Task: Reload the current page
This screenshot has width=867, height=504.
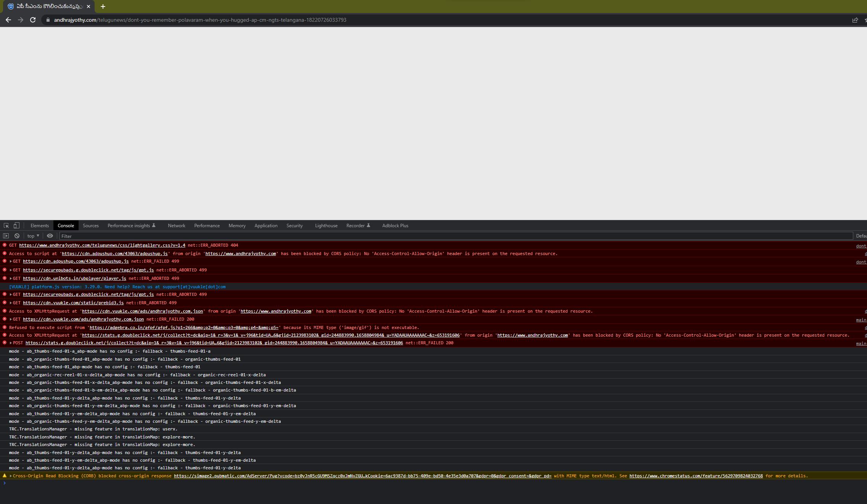Action: (x=33, y=19)
